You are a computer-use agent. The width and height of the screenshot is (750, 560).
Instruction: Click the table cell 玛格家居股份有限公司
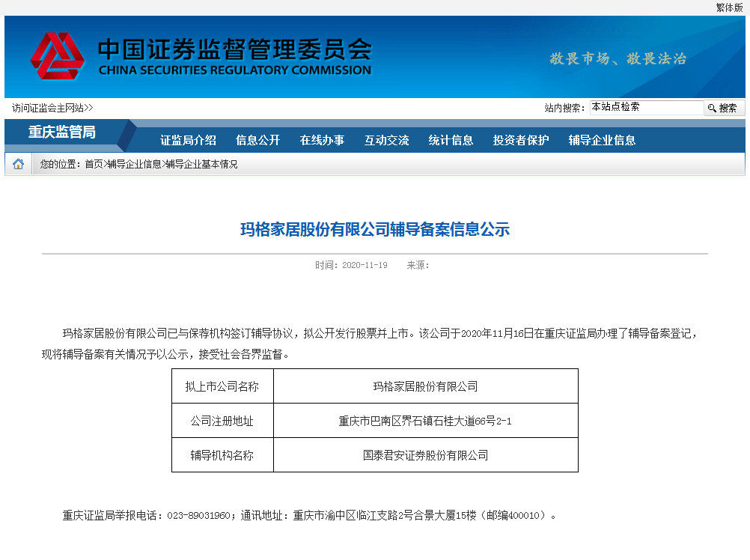click(x=425, y=386)
